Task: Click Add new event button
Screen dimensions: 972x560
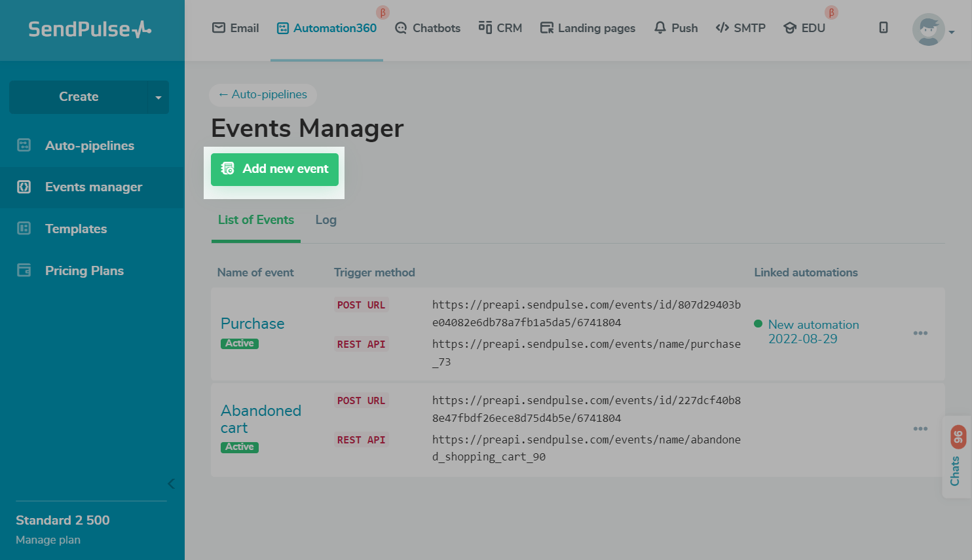Action: (x=274, y=169)
